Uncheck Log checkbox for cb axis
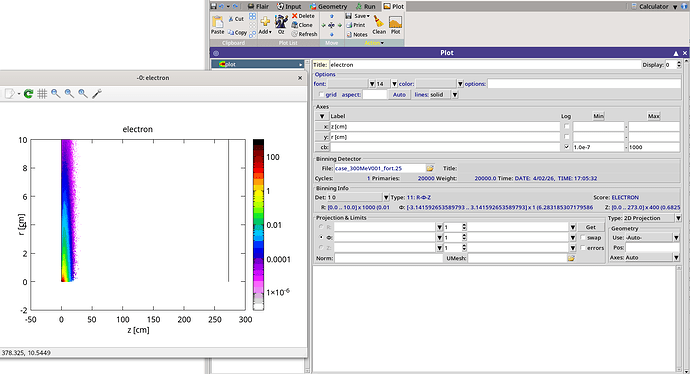690x374 pixels. (567, 147)
